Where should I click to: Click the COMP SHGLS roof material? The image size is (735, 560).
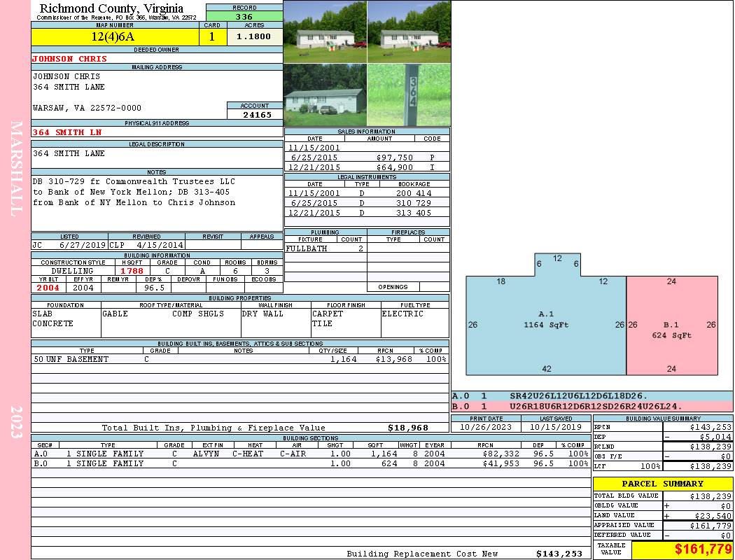click(198, 314)
